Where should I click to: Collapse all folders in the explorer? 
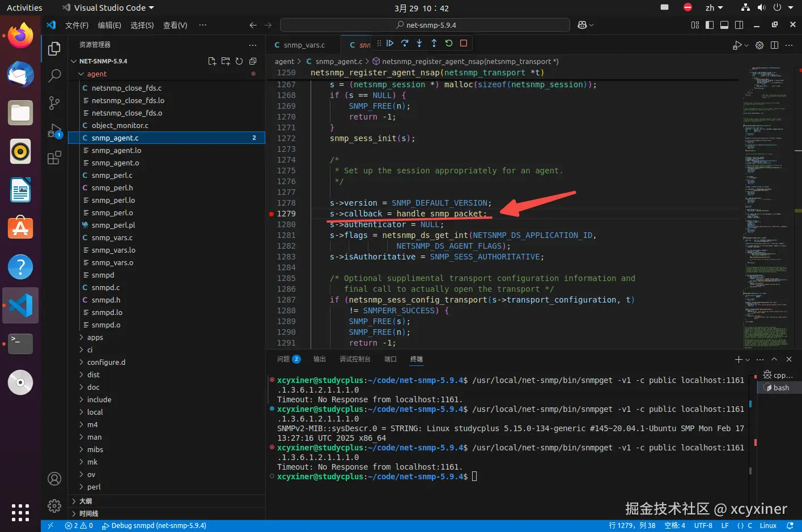click(x=253, y=61)
